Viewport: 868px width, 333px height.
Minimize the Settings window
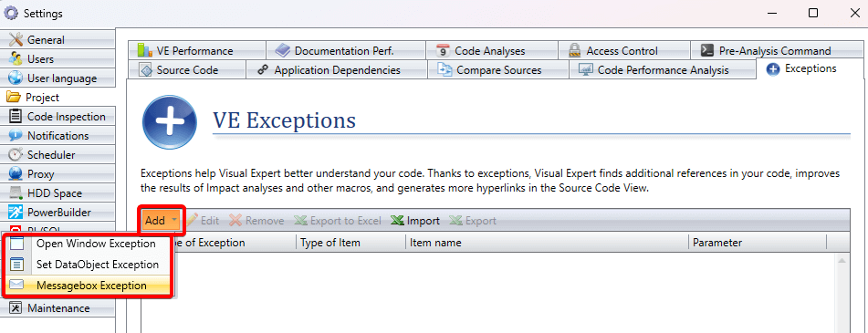pos(772,13)
